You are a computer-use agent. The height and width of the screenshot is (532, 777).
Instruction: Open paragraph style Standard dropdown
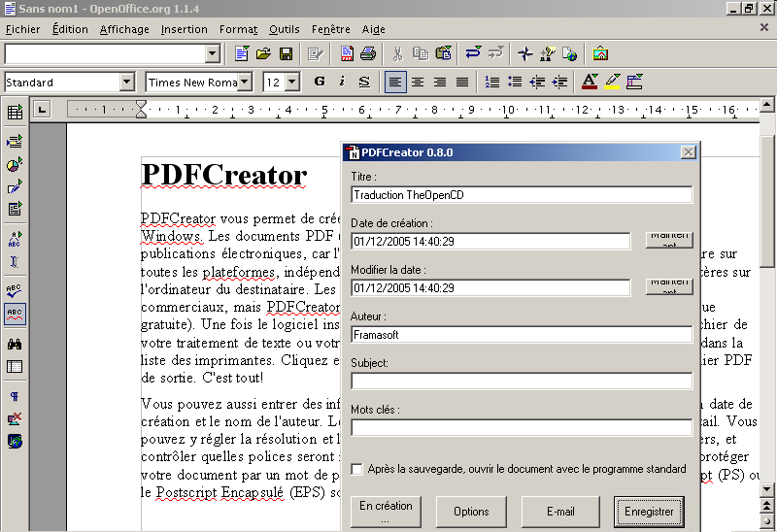tap(127, 82)
